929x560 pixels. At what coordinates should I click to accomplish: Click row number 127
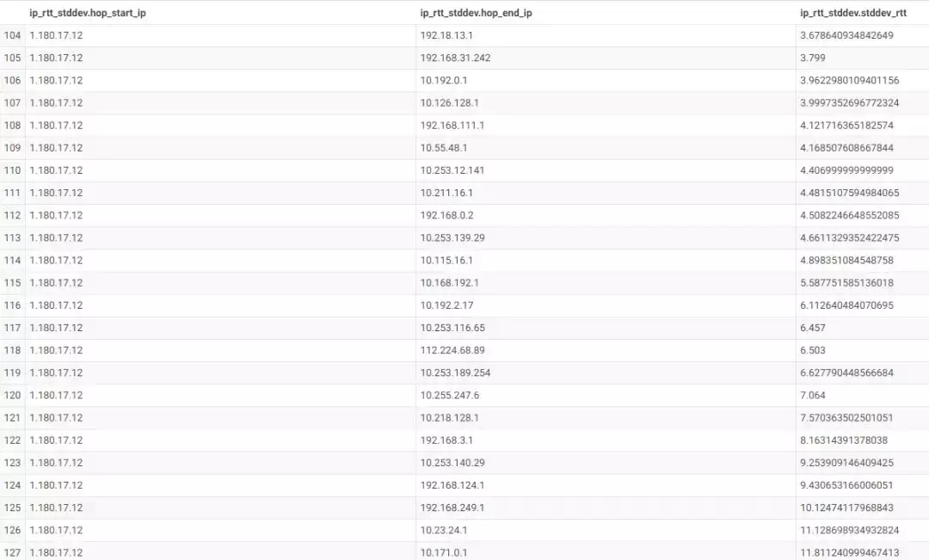(x=12, y=552)
